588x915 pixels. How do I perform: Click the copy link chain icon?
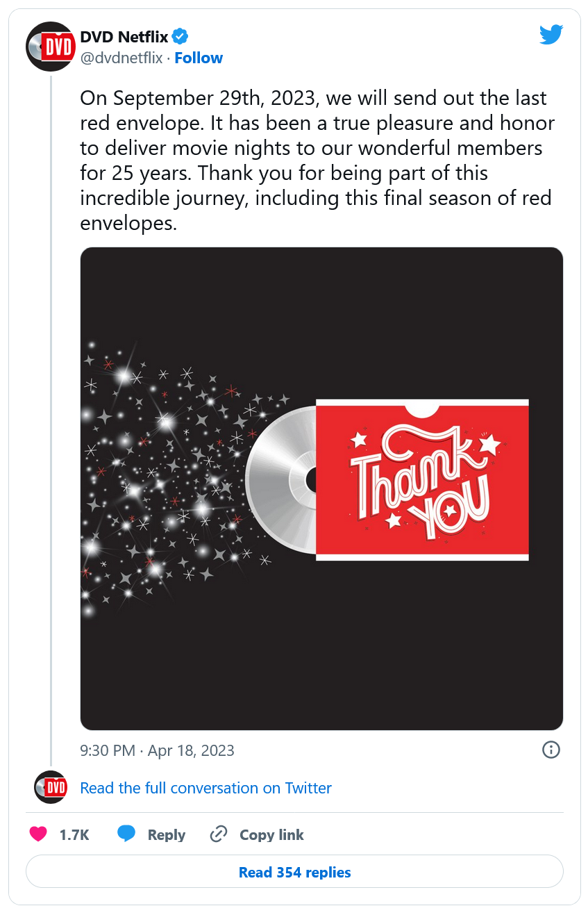click(x=219, y=834)
